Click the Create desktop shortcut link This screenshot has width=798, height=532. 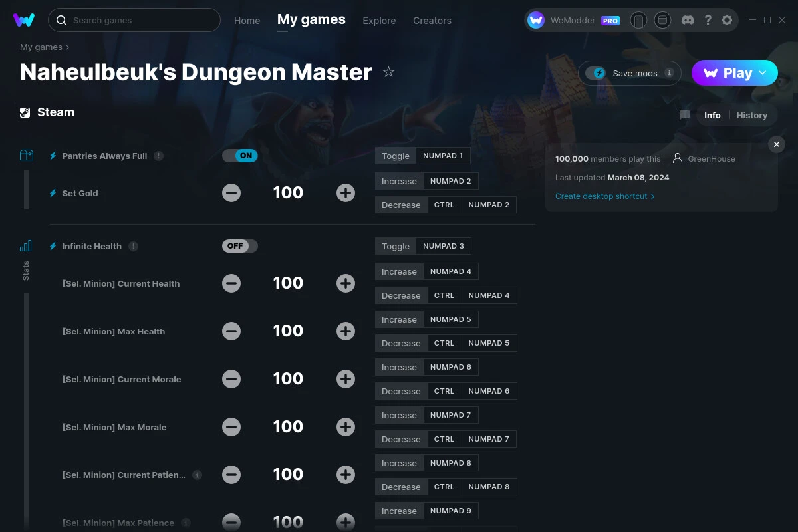tap(601, 196)
